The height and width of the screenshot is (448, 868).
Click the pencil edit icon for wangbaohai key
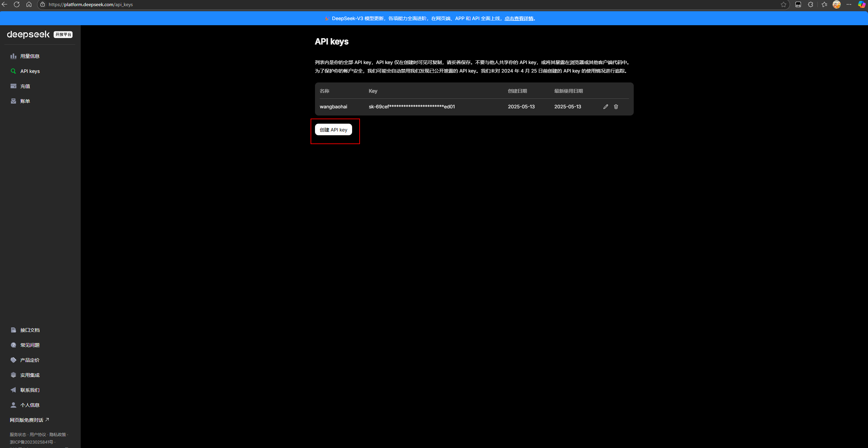point(605,107)
